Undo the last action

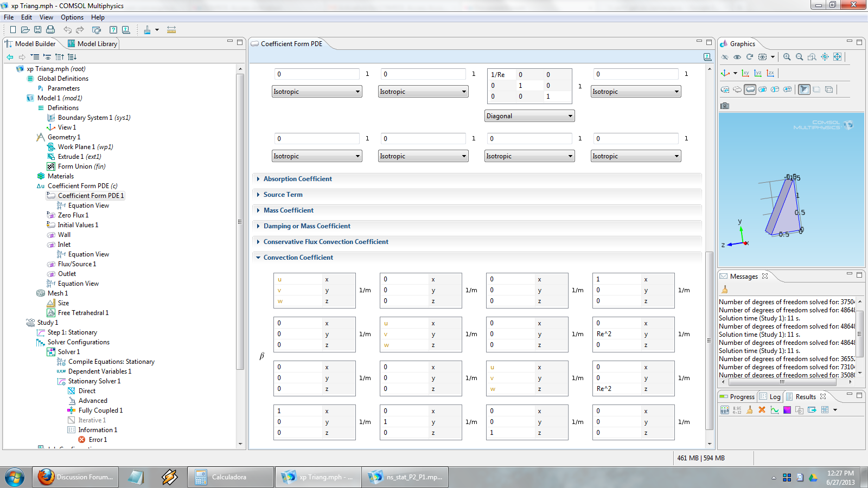click(67, 30)
